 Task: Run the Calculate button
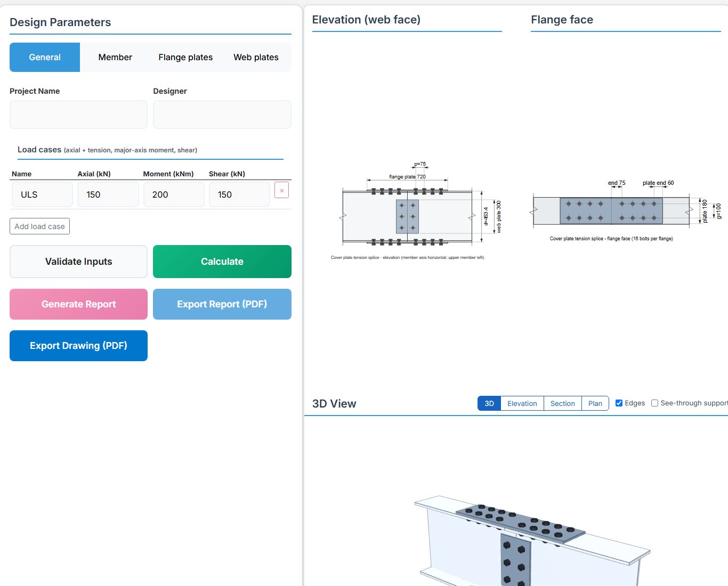(x=222, y=262)
